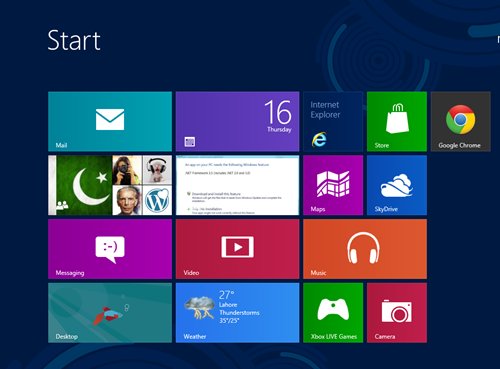The width and height of the screenshot is (500, 369).
Task: Open the Messaging tile
Action: [110, 249]
